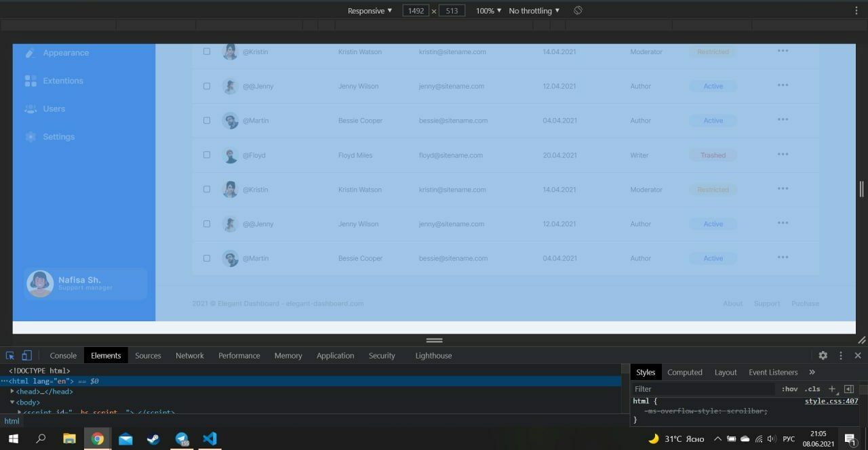Open the DevTools customize kebab menu
868x450 pixels.
click(841, 355)
